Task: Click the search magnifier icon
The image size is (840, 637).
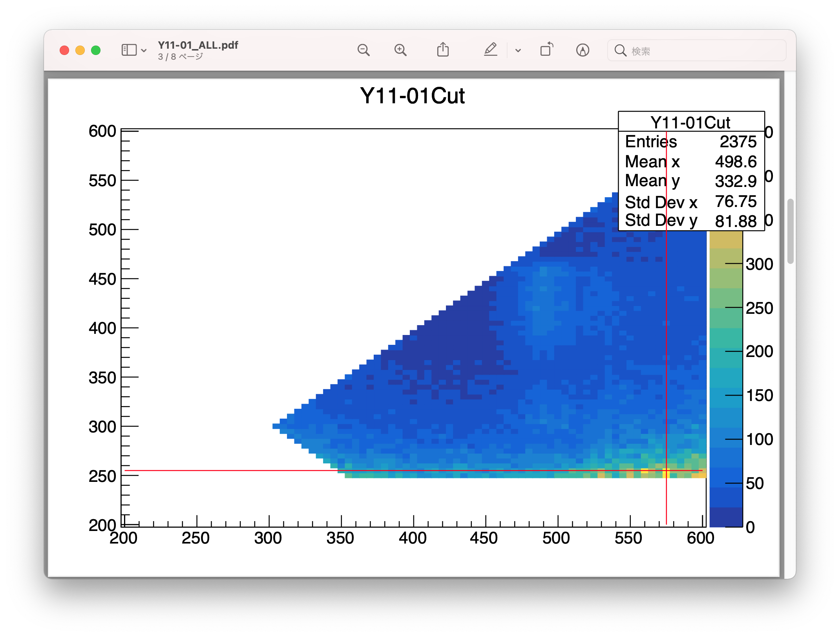Action: pyautogui.click(x=621, y=51)
